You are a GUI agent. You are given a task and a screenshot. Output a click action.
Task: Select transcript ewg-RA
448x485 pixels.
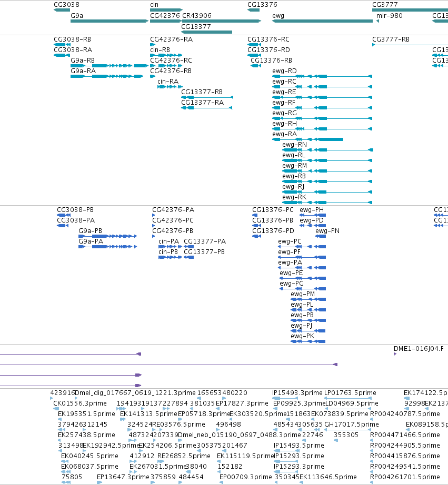284,134
